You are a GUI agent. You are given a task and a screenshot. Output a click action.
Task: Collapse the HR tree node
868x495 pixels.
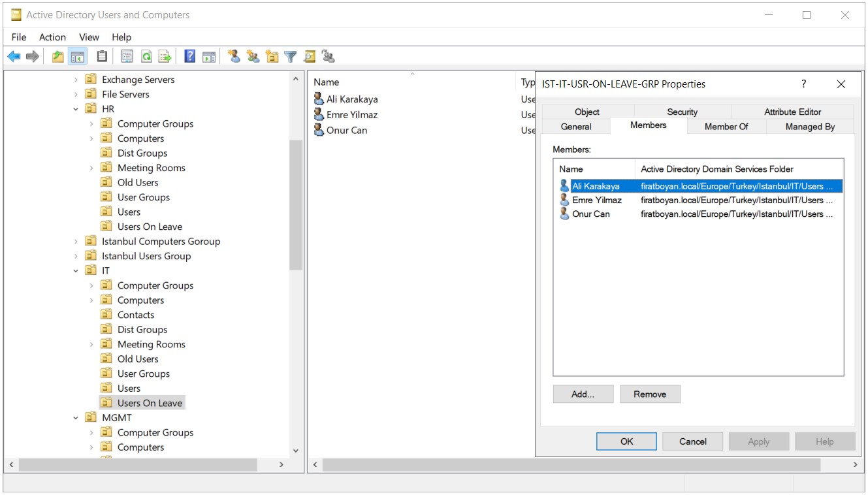tap(76, 109)
